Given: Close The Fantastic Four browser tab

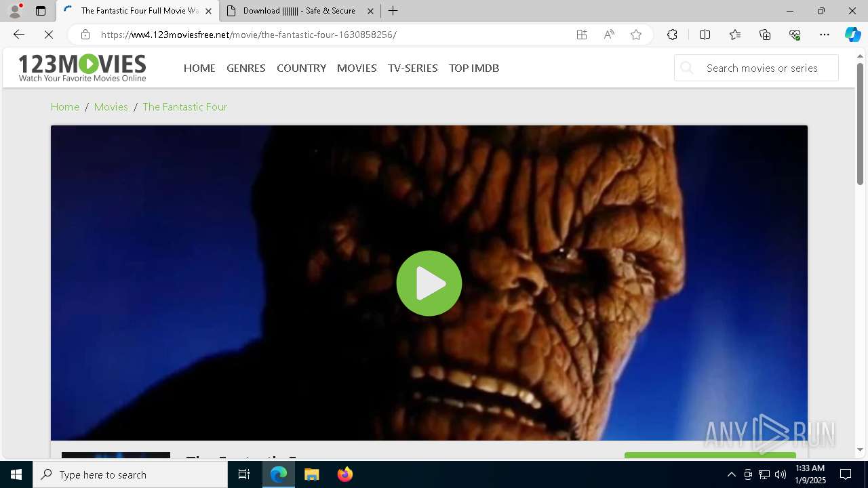Looking at the screenshot, I should pos(208,11).
